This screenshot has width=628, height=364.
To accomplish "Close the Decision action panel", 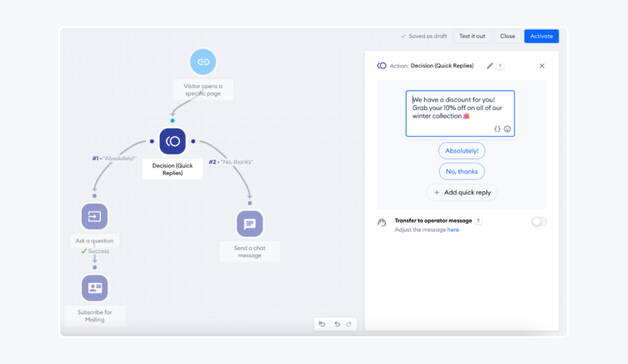I will coord(542,65).
